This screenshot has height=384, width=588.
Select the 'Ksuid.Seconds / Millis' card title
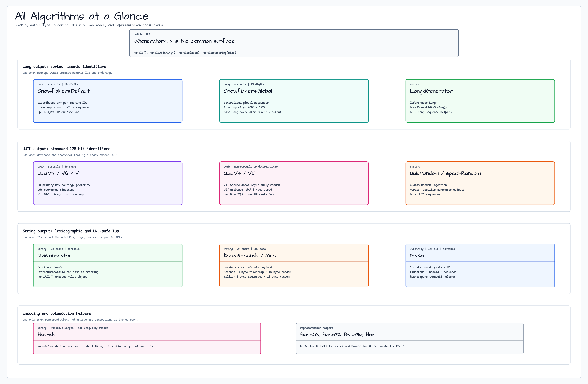click(x=250, y=256)
